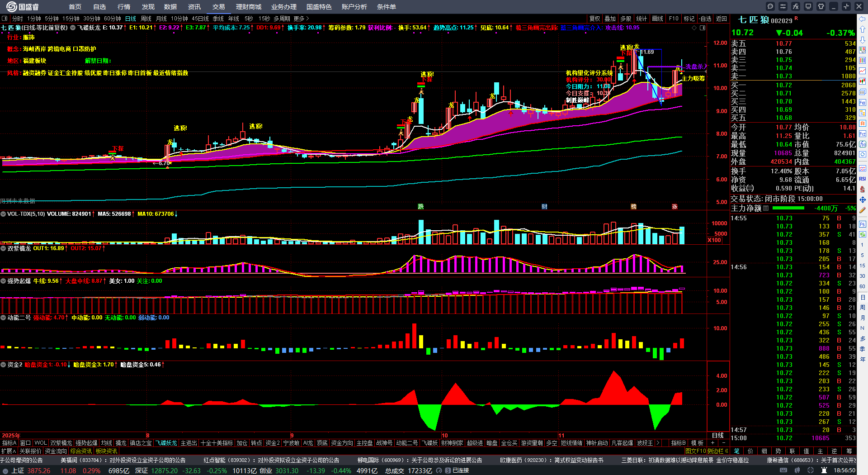Toggle the 日 daily period in the right sidebar
868x475 pixels.
[863, 297]
